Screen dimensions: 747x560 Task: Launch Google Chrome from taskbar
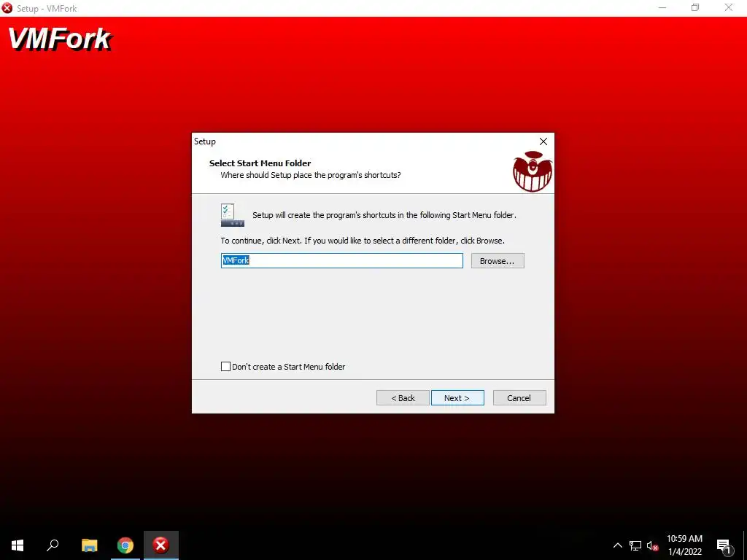125,545
